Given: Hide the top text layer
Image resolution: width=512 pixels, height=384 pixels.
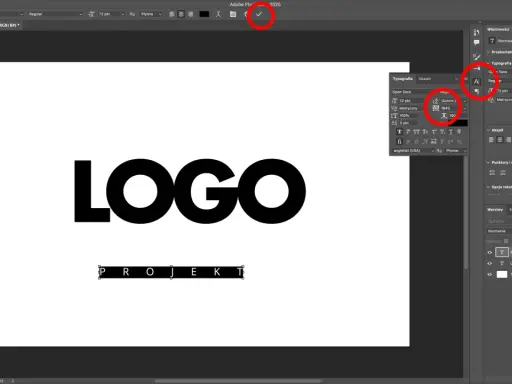Looking at the screenshot, I should coord(490,252).
